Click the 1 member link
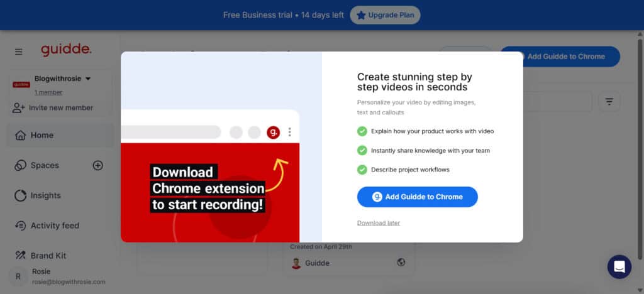 pyautogui.click(x=48, y=92)
